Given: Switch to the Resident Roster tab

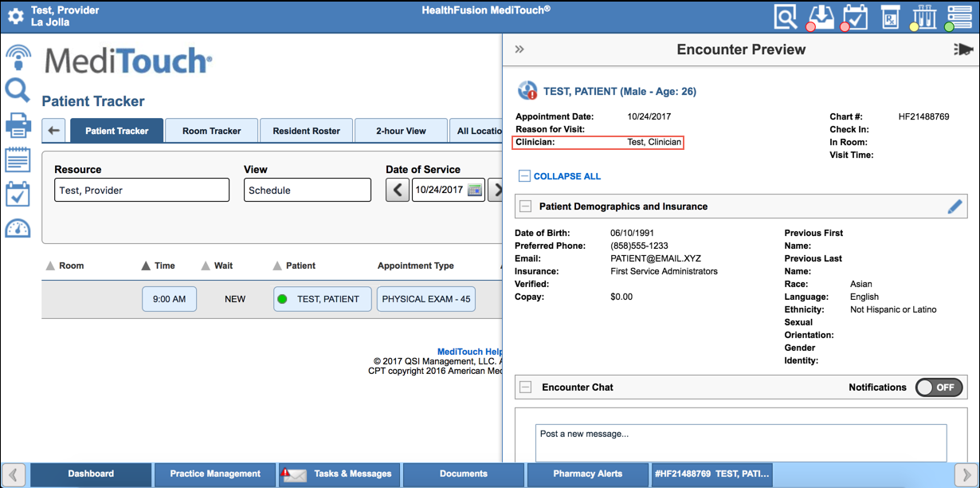Looking at the screenshot, I should coord(307,131).
